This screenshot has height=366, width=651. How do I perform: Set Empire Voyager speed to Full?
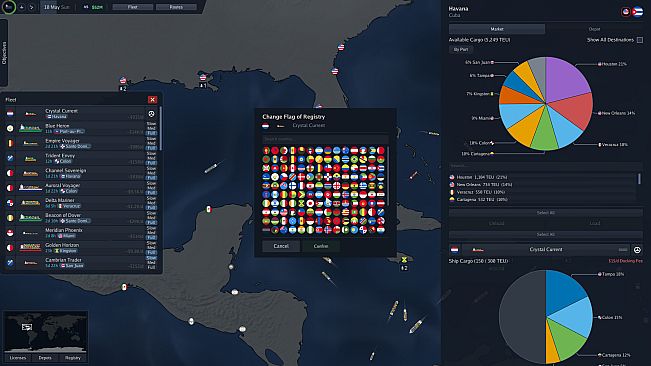pos(151,148)
